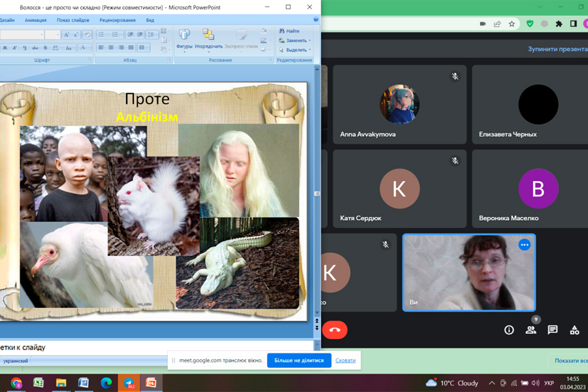The image size is (588, 392).
Task: Click Chrome share page icon
Action: (497, 24)
